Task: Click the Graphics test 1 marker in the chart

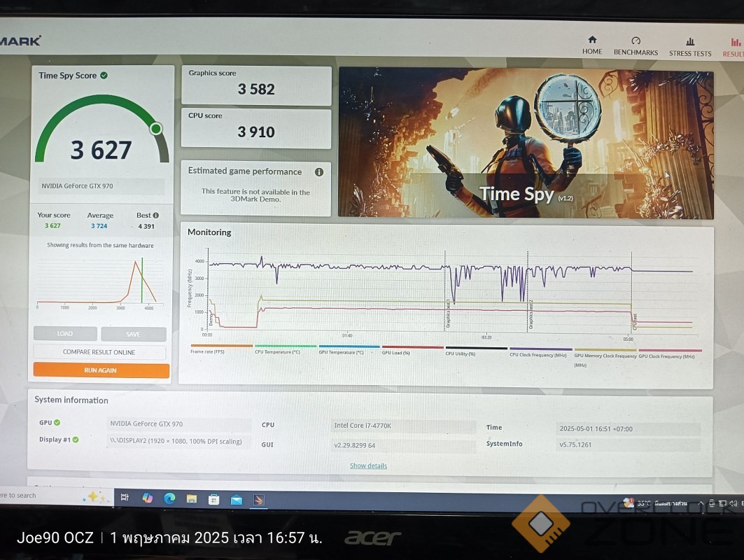Action: tap(447, 314)
